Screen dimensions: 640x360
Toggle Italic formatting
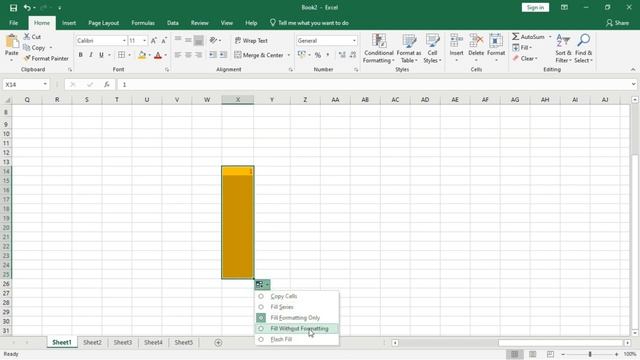pyautogui.click(x=91, y=55)
